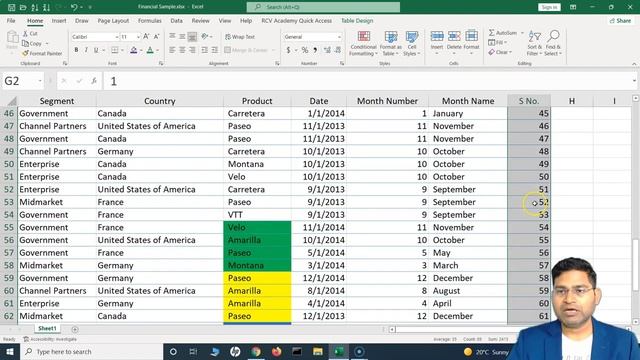Click Center align text icon
The image size is (640, 360).
182,50
